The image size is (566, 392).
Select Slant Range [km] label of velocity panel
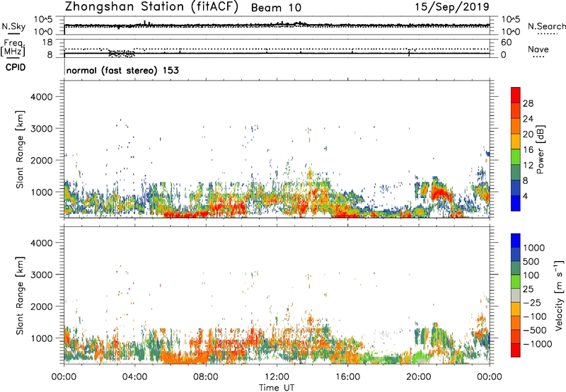[20, 296]
